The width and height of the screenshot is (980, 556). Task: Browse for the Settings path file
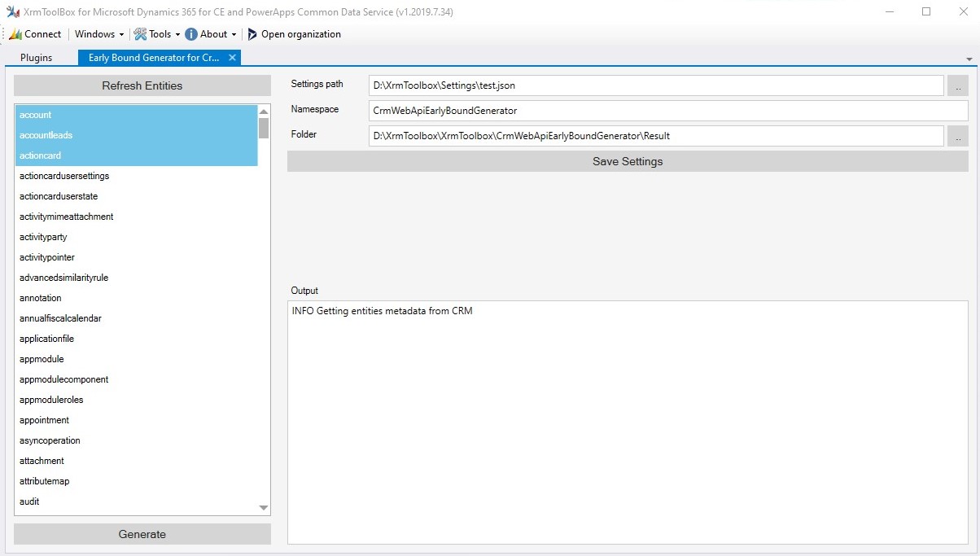coord(958,85)
